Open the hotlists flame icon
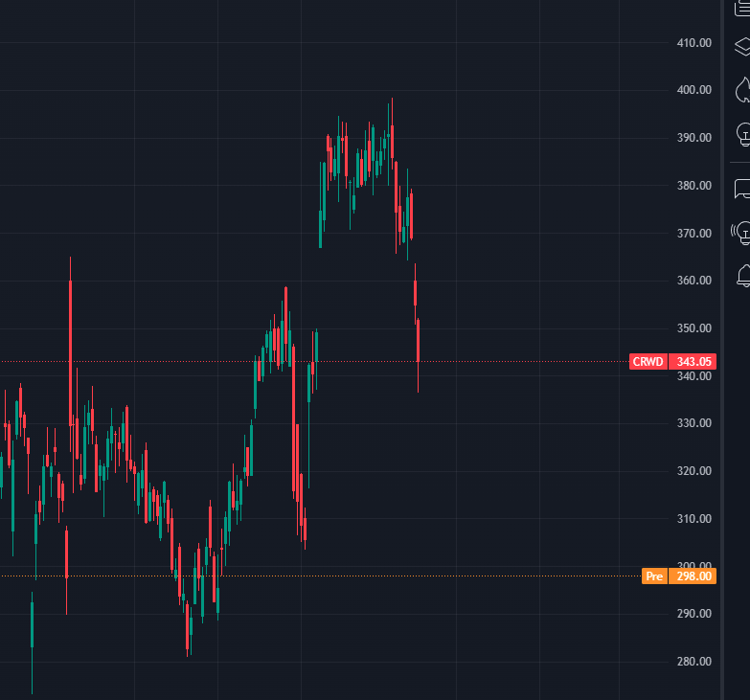The image size is (750, 700). coord(743,90)
